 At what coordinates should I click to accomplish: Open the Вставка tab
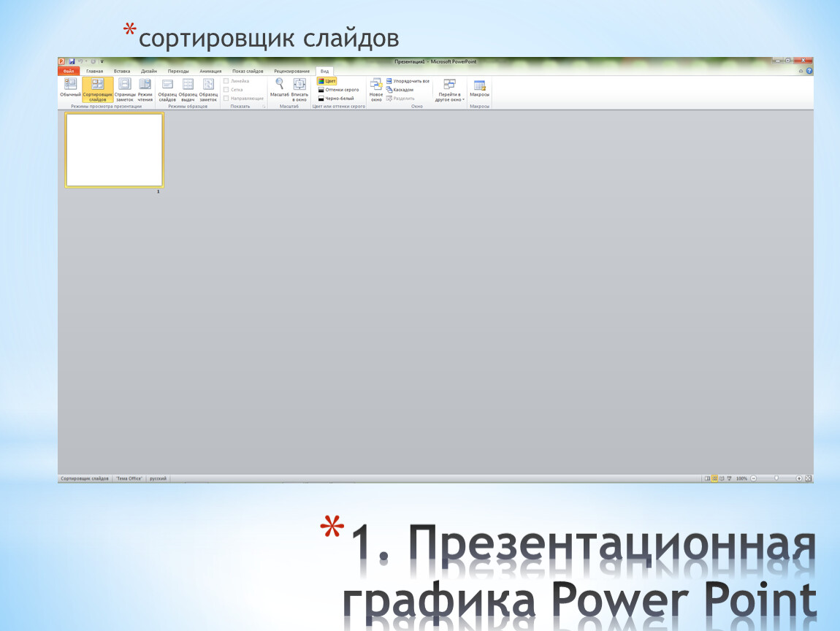pos(121,71)
